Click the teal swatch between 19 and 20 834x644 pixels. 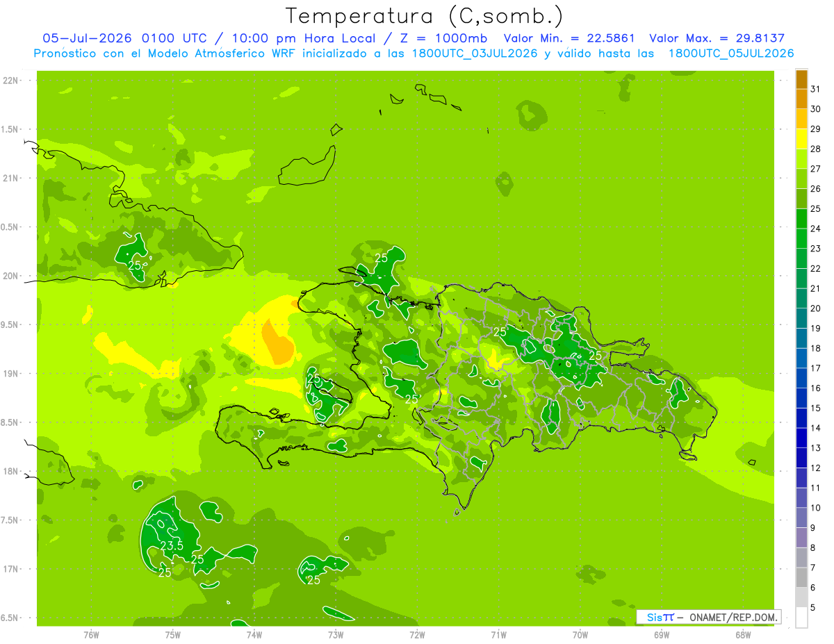click(x=801, y=318)
